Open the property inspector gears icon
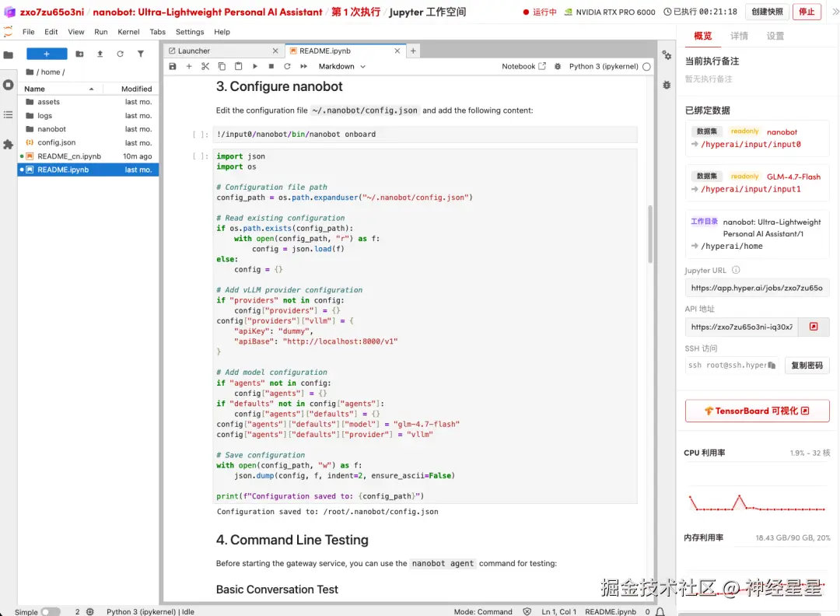This screenshot has height=616, width=840. coord(667,55)
